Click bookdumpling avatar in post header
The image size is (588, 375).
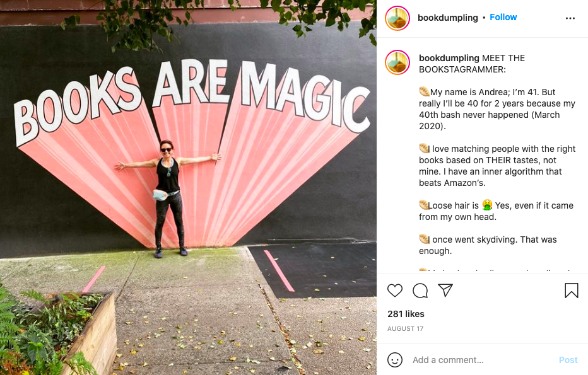397,18
